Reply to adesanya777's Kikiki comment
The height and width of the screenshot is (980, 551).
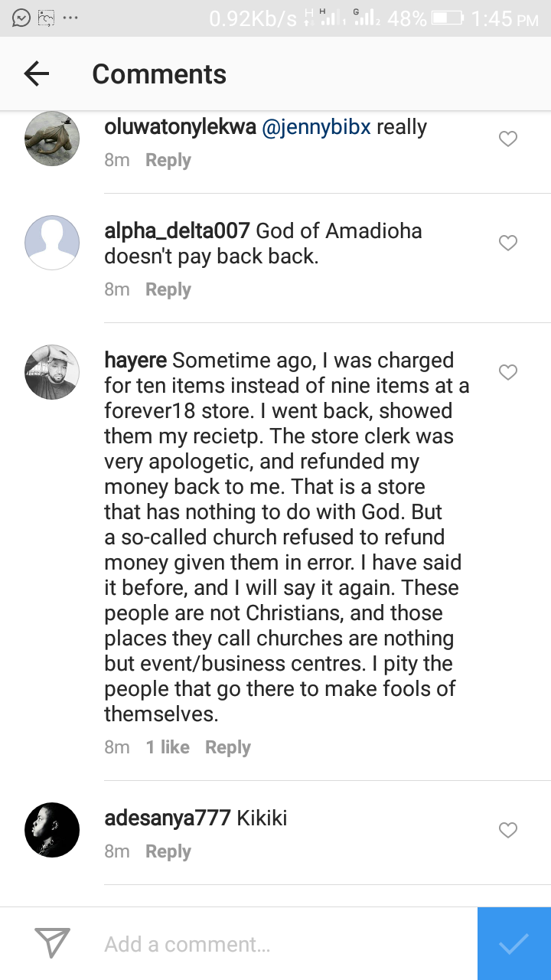(168, 851)
